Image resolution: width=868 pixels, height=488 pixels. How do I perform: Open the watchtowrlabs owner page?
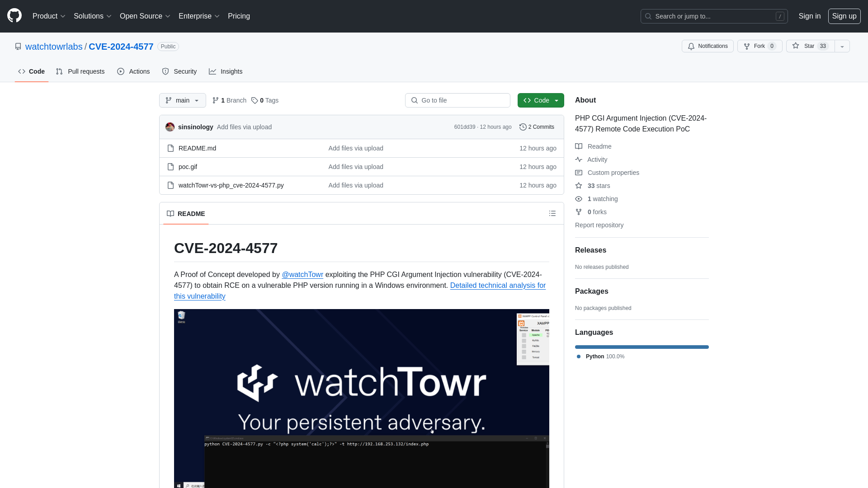click(54, 47)
